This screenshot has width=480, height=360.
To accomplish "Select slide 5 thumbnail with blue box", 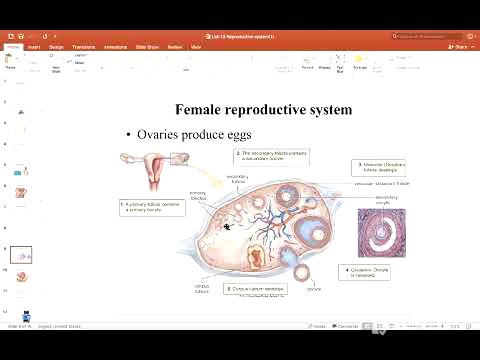I will click(21, 172).
